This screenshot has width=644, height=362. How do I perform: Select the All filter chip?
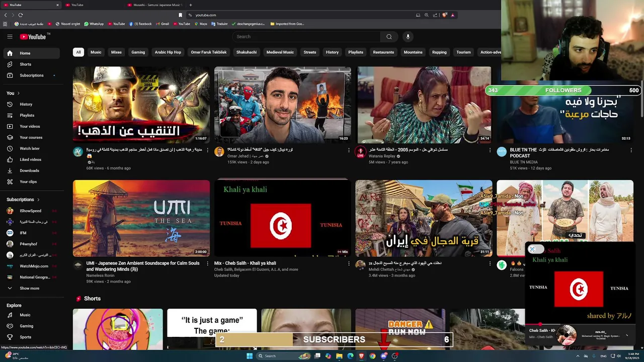[x=78, y=52]
